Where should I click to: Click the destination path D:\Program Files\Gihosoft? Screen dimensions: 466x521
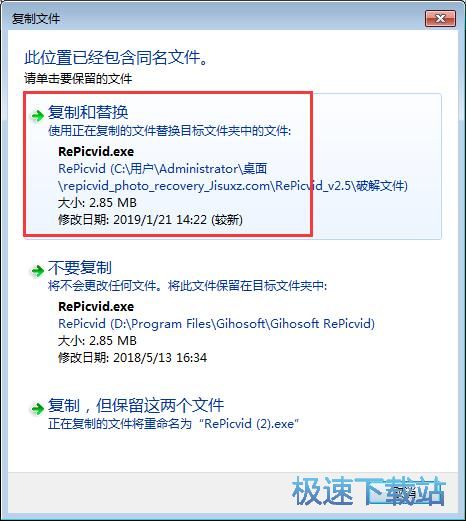pos(216,323)
